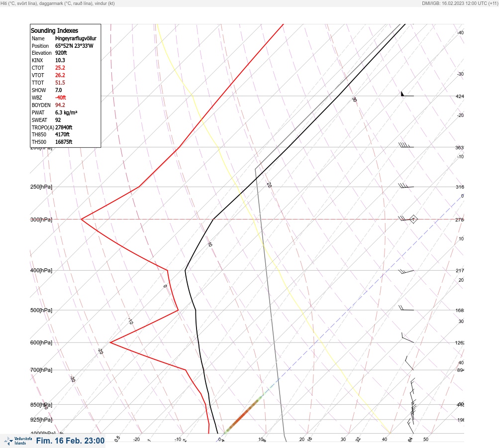Image resolution: width=499 pixels, height=448 pixels.
Task: Click the Vedurstofa Islands logo
Action: (x=18, y=441)
